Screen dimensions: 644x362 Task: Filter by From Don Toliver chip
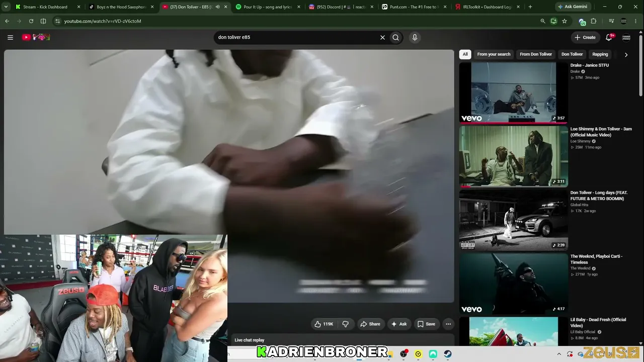point(536,54)
